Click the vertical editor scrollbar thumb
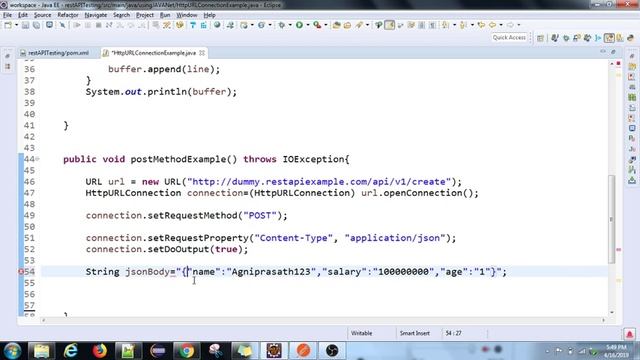 (x=611, y=219)
